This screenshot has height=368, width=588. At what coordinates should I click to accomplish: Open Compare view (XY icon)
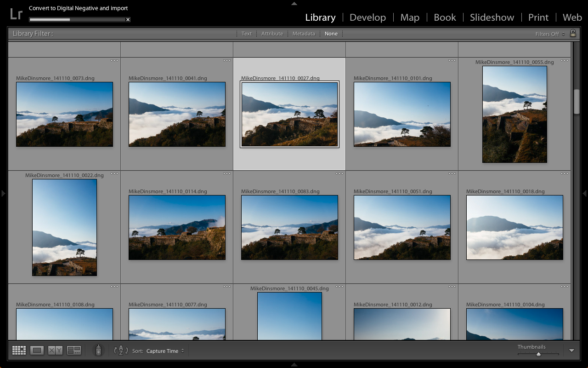[55, 351]
